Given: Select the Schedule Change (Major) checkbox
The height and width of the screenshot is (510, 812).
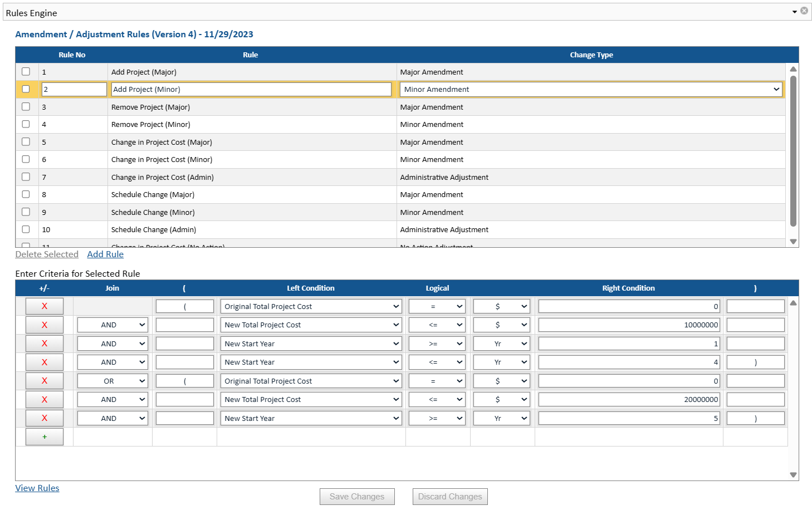Looking at the screenshot, I should click(x=26, y=194).
